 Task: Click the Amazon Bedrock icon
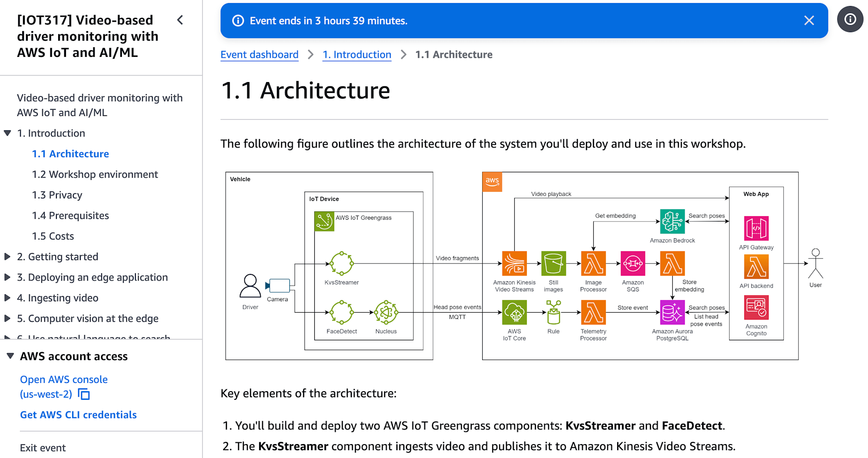point(672,221)
